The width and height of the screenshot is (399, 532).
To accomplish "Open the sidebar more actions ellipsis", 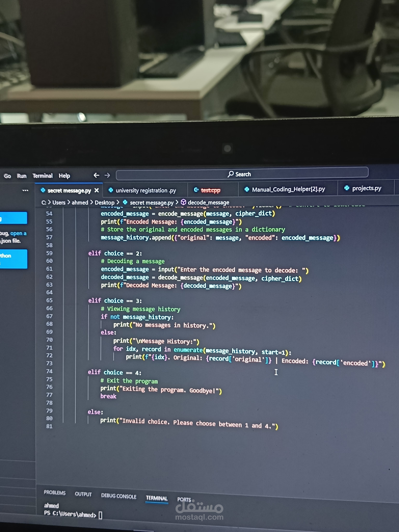I will 25,191.
